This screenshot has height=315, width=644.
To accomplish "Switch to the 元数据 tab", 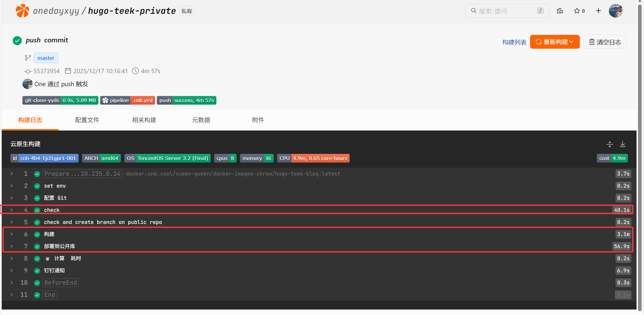I will tap(201, 120).
